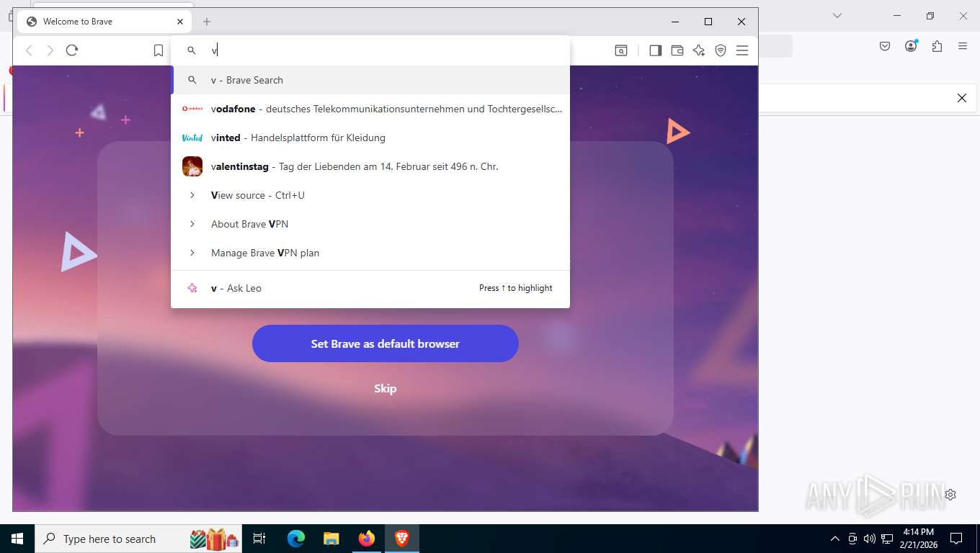Choose the vodafone suggestion

tap(370, 109)
